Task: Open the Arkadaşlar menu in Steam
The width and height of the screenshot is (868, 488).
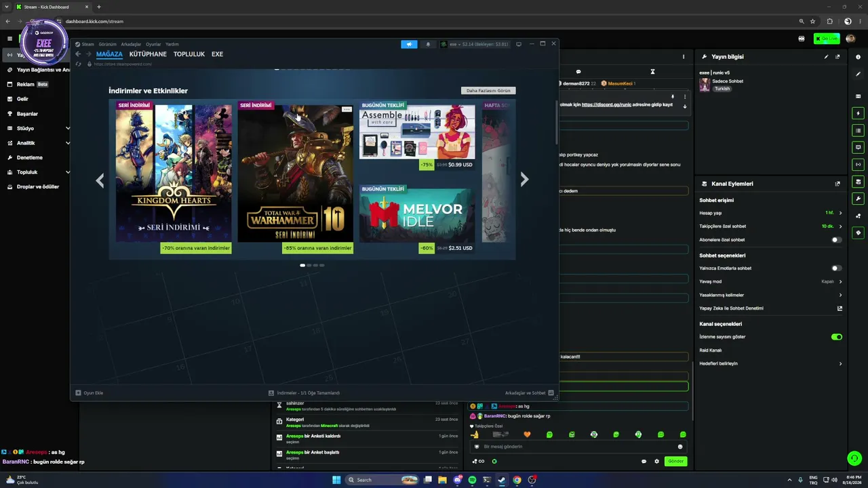Action: [x=131, y=44]
